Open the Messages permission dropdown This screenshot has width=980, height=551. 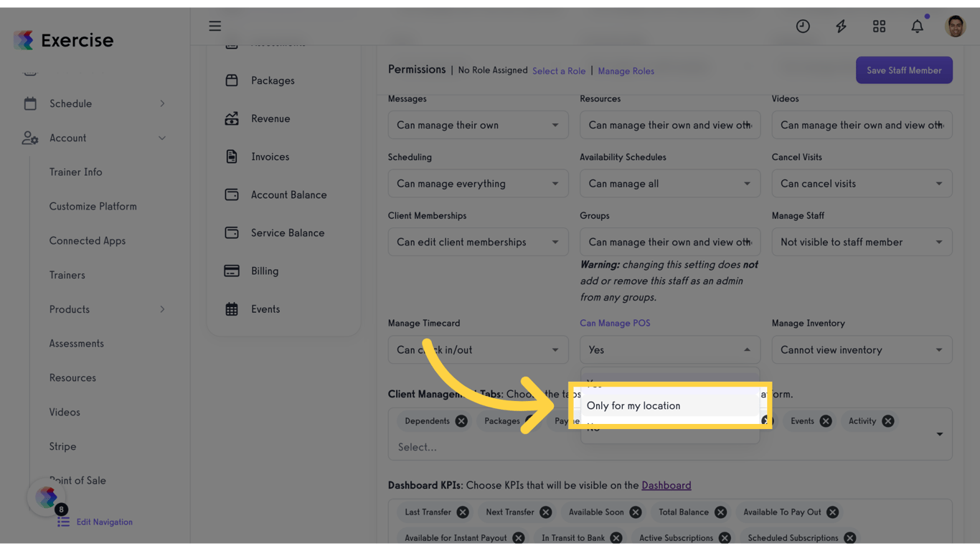click(478, 125)
